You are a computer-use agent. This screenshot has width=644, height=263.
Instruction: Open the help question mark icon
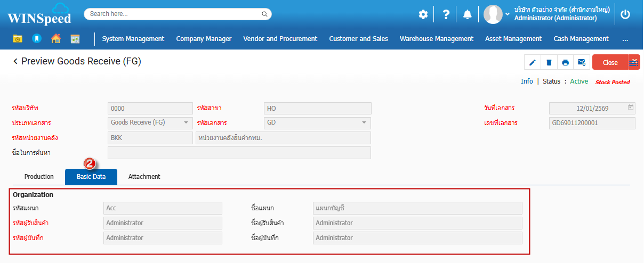tap(446, 14)
